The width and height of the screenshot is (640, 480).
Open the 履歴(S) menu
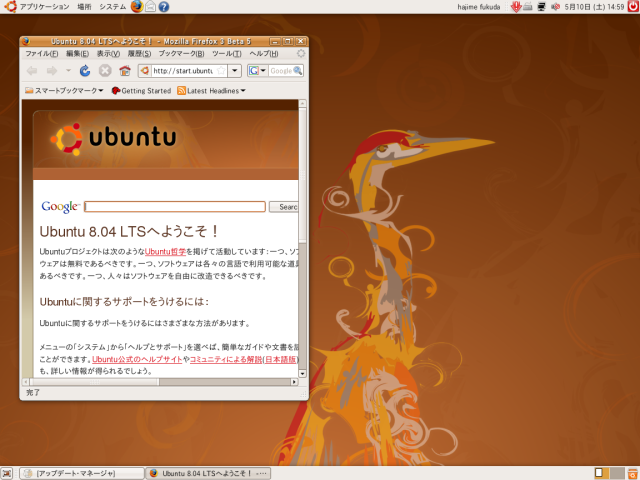click(x=139, y=53)
